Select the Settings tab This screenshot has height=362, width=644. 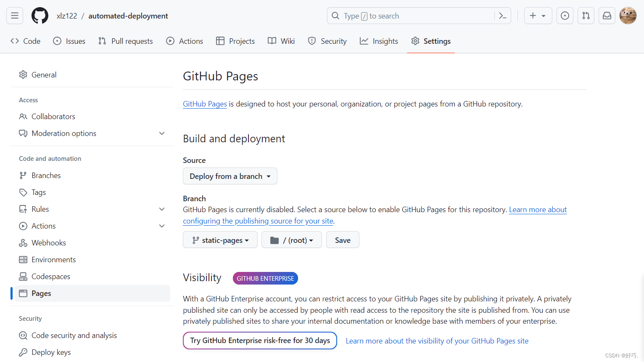click(x=431, y=41)
